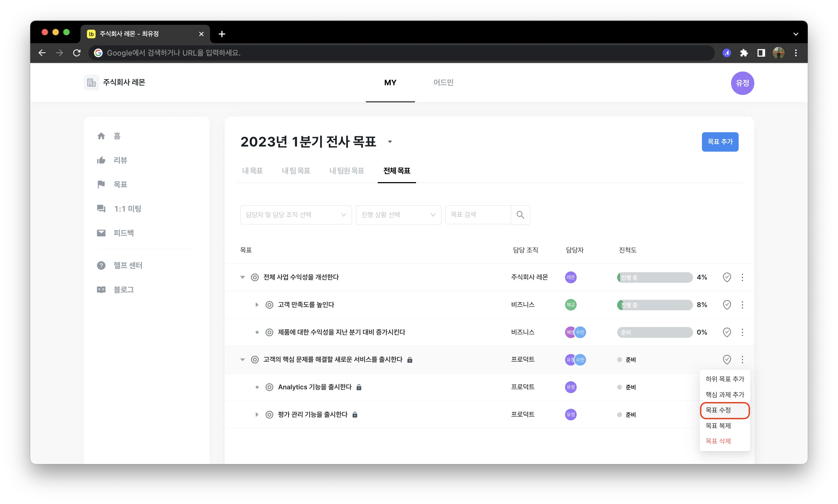The image size is (838, 504).
Task: Choose 목표 수정 in the context menu
Action: click(x=725, y=410)
